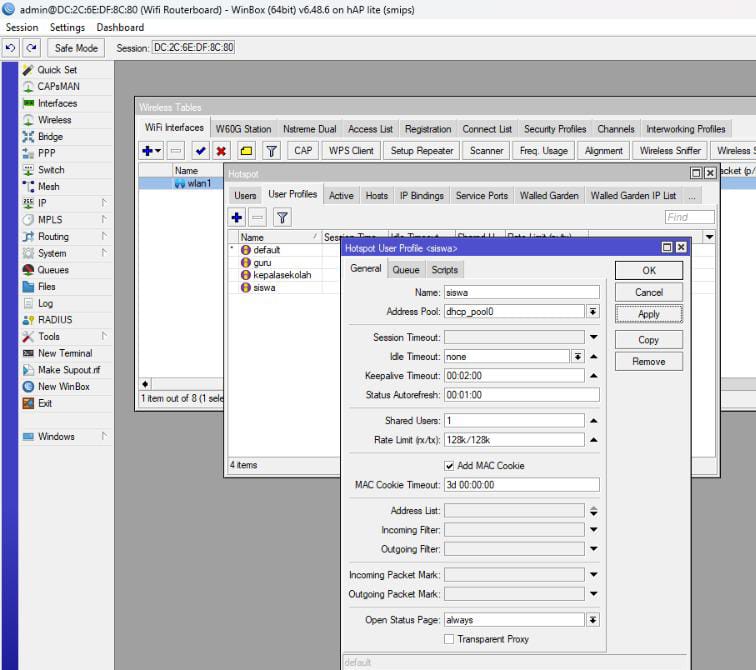Click OK in Hotspot User Profile

[x=648, y=270]
